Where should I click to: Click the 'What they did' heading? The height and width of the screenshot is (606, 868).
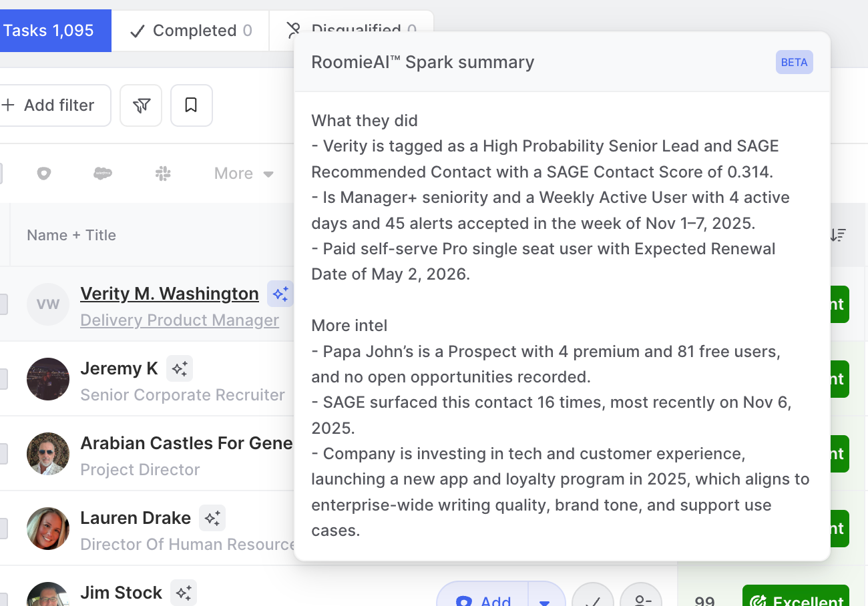[x=365, y=121]
